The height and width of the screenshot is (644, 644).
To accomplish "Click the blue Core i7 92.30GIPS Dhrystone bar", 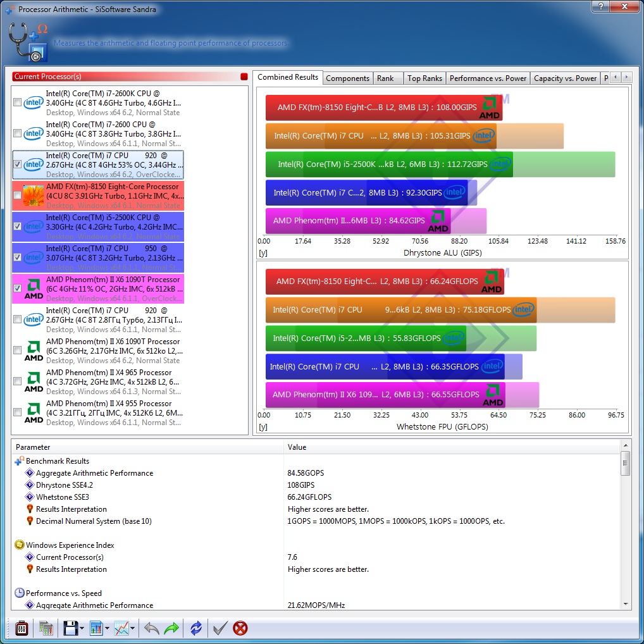I will coord(366,192).
